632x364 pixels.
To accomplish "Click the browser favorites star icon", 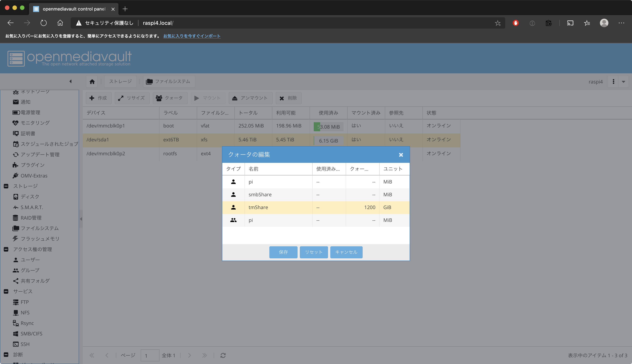I will 498,23.
